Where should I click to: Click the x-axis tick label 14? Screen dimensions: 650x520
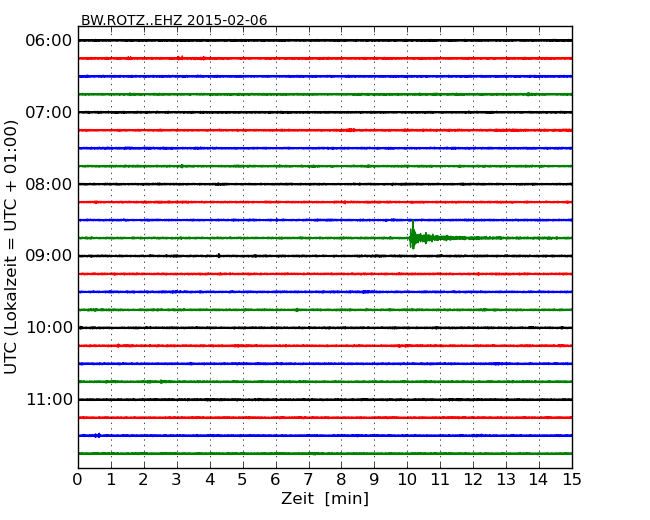539,479
